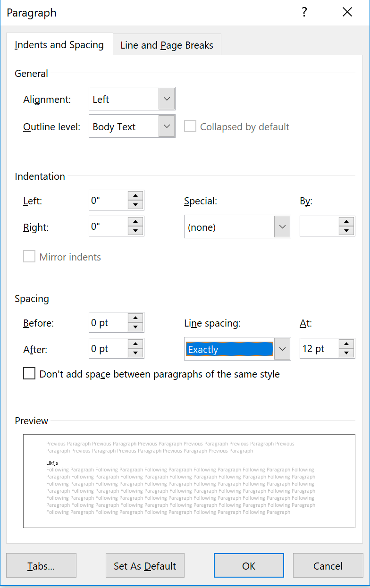Open the dialog Help via the question mark
The height and width of the screenshot is (588, 370).
pyautogui.click(x=304, y=12)
